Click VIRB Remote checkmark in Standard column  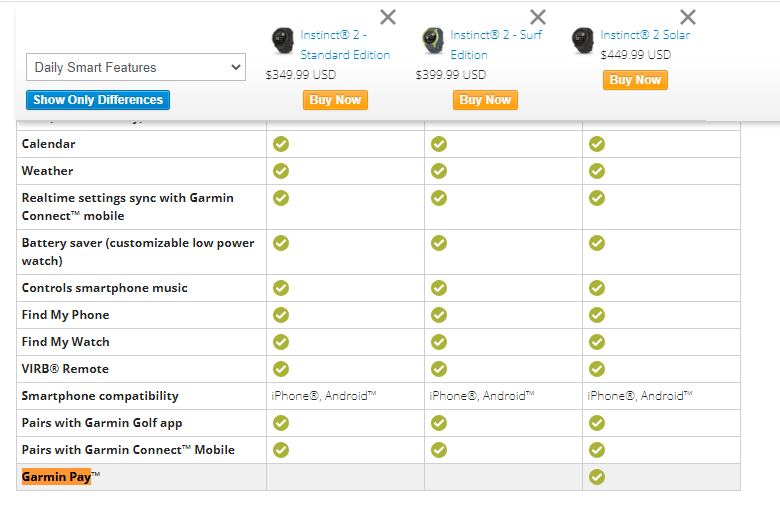(x=281, y=369)
